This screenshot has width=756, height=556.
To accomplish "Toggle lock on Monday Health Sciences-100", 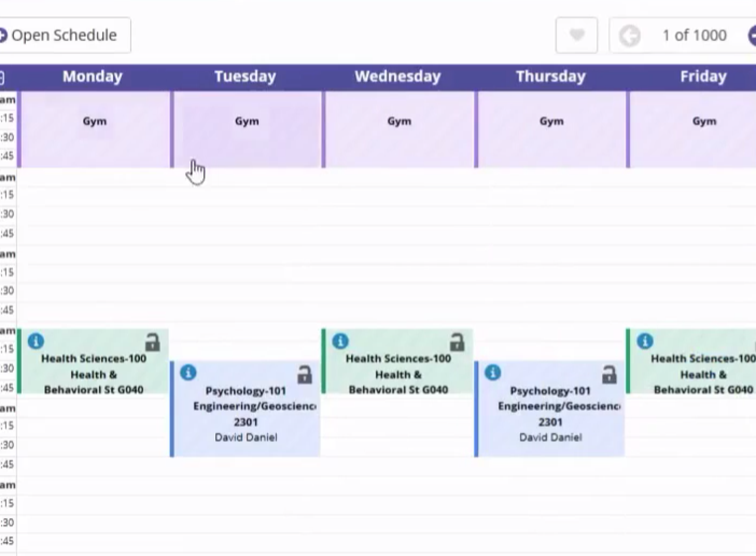I will coord(152,342).
